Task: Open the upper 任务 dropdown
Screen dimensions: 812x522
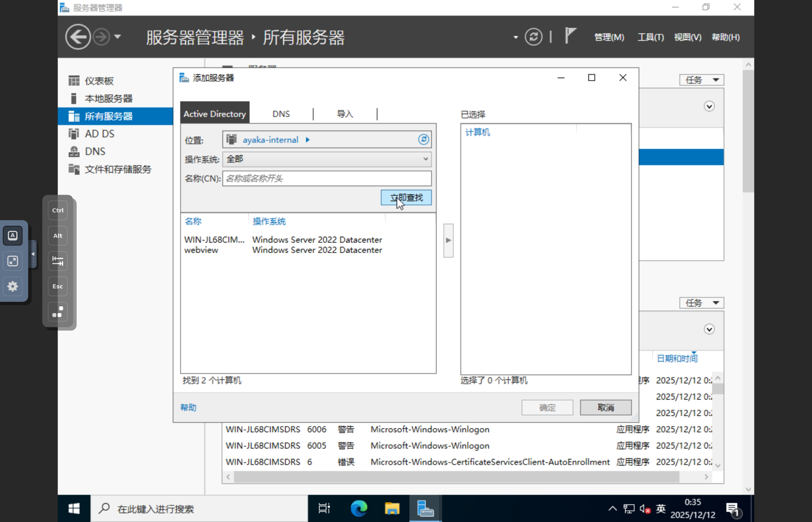Action: pos(701,80)
